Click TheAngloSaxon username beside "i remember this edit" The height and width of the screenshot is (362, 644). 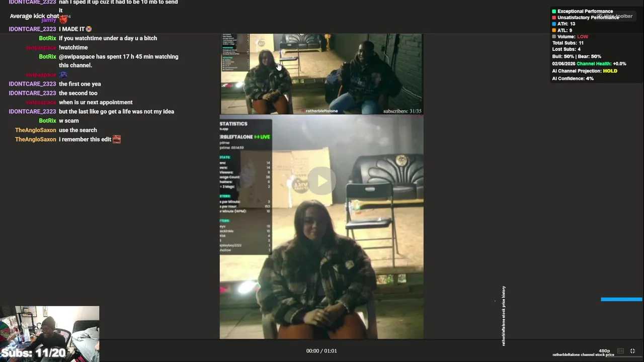(35, 139)
